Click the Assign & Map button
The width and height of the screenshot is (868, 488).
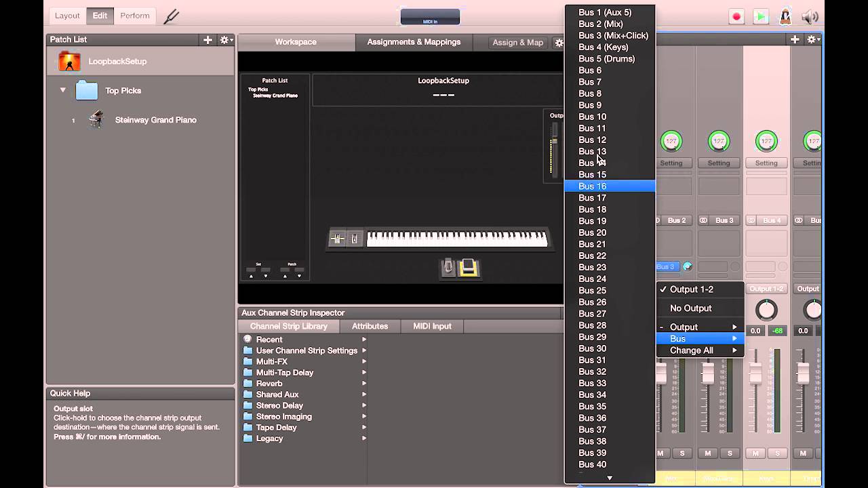click(517, 43)
